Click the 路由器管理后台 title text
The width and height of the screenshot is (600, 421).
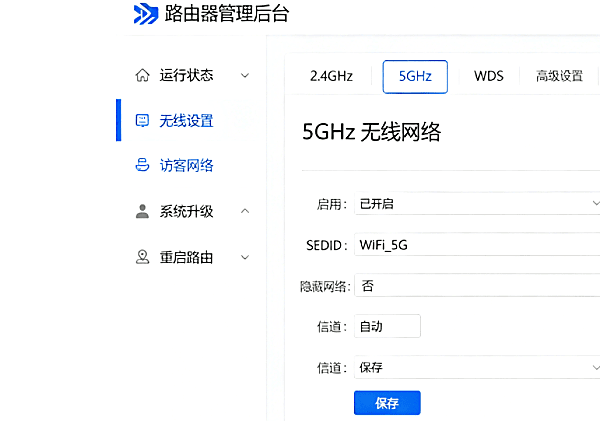227,14
